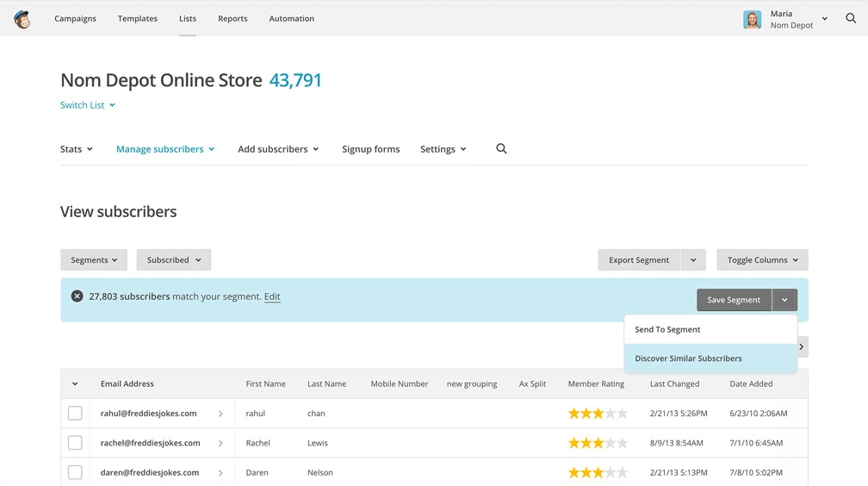
Task: Click Edit link in segment banner
Action: point(272,296)
